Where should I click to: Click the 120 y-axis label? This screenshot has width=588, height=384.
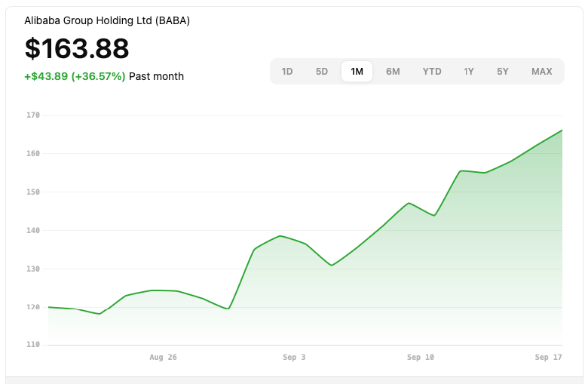(33, 307)
